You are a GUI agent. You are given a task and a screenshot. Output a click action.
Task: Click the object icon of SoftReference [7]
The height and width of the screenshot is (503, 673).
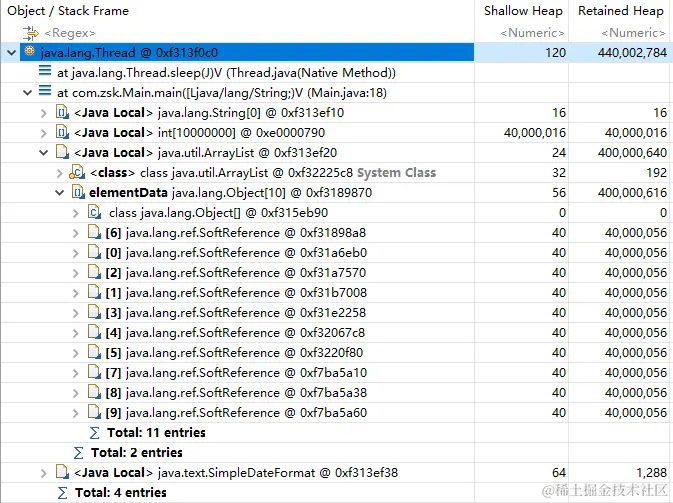tap(94, 372)
